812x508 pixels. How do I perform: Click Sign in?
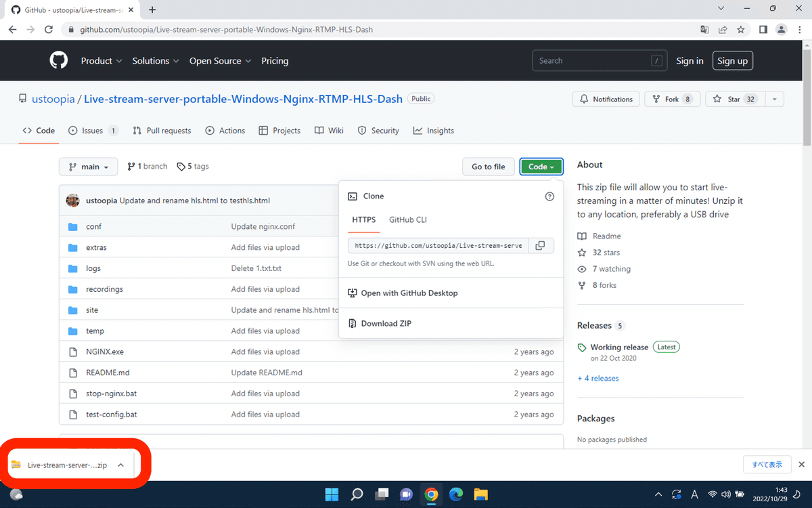690,61
